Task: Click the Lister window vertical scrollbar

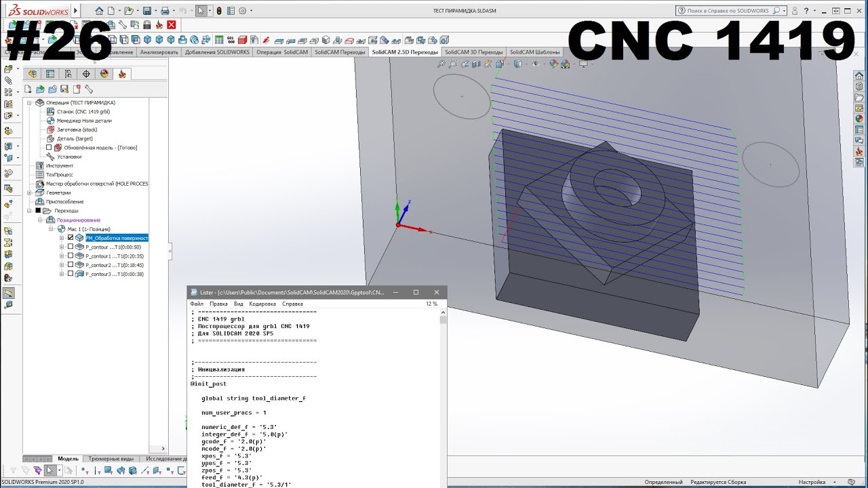Action: 443,397
